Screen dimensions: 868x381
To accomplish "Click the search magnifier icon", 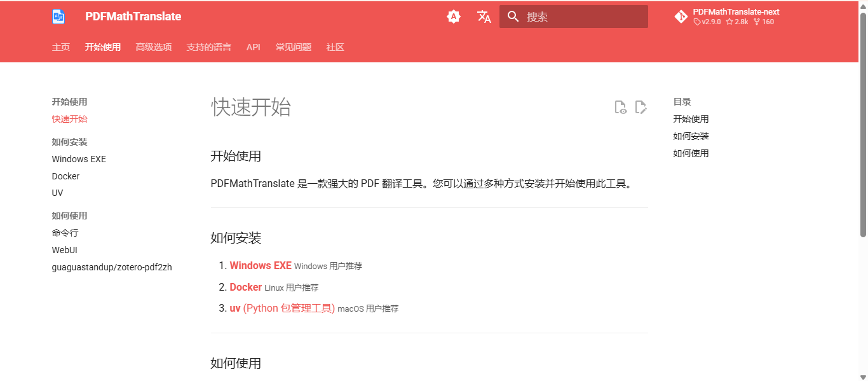I will point(513,17).
